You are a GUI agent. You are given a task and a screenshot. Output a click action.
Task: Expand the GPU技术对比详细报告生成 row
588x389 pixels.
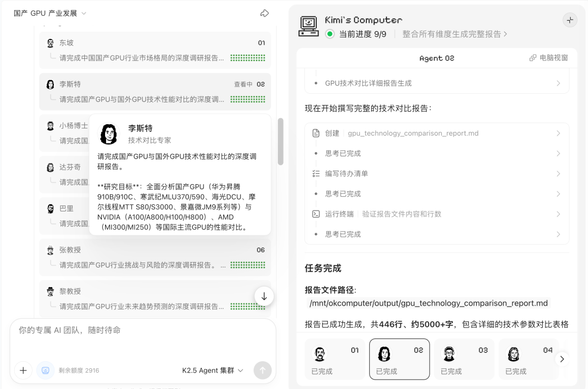pos(437,83)
